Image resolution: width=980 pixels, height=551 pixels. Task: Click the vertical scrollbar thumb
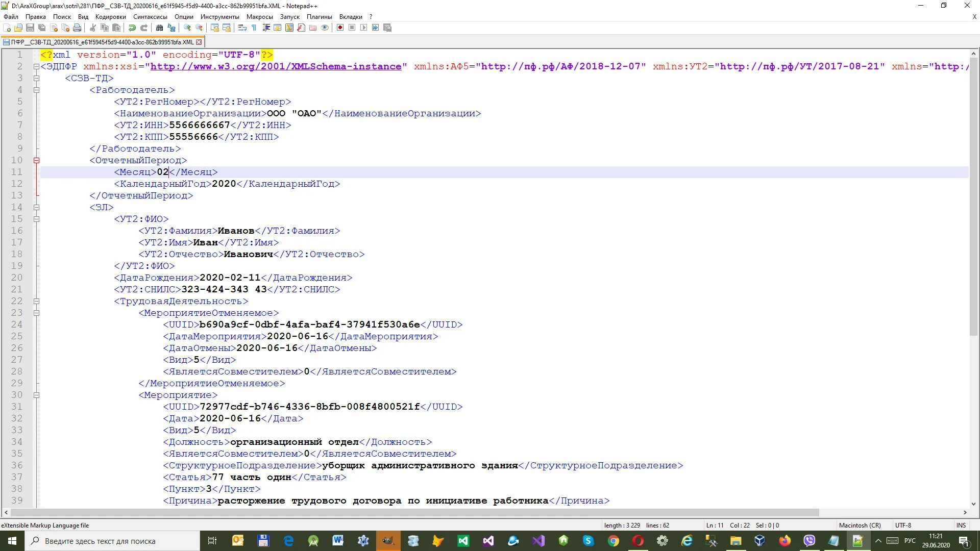(973, 197)
